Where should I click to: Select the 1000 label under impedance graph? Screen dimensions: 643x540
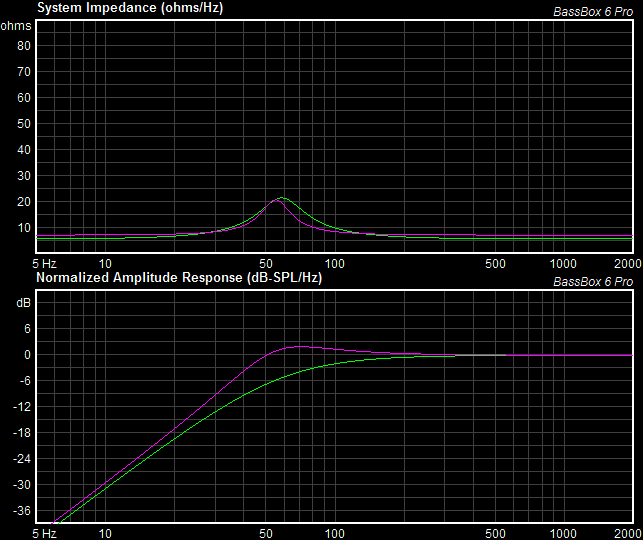tap(563, 264)
